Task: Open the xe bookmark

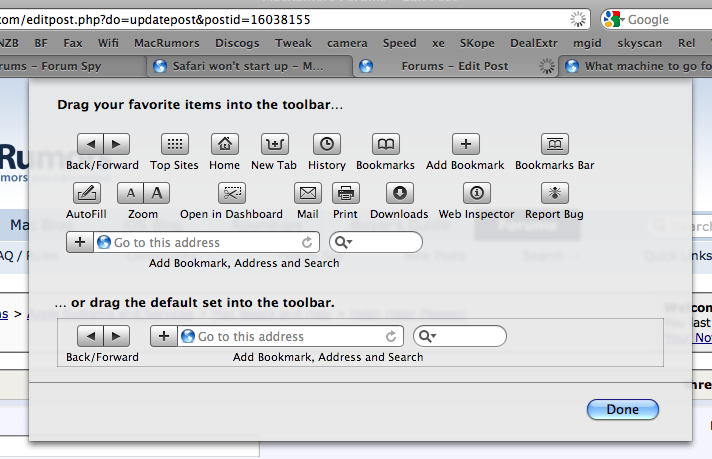Action: pyautogui.click(x=438, y=43)
